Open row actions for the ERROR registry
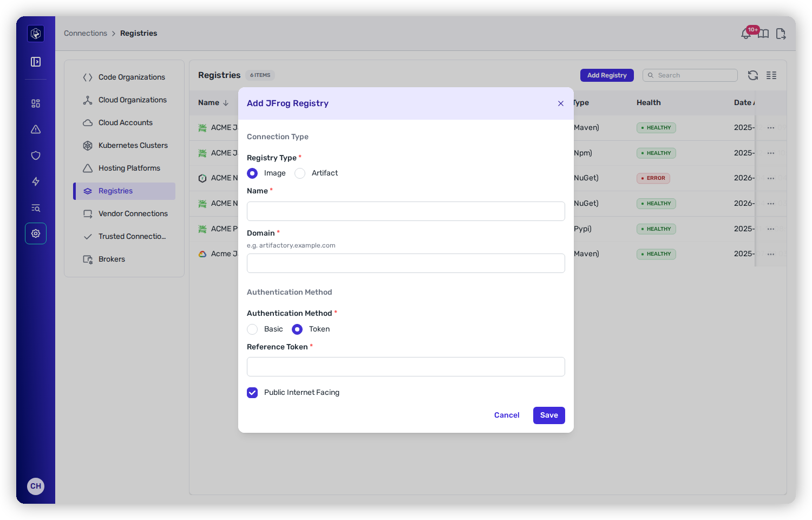Image resolution: width=812 pixels, height=520 pixels. click(x=771, y=178)
